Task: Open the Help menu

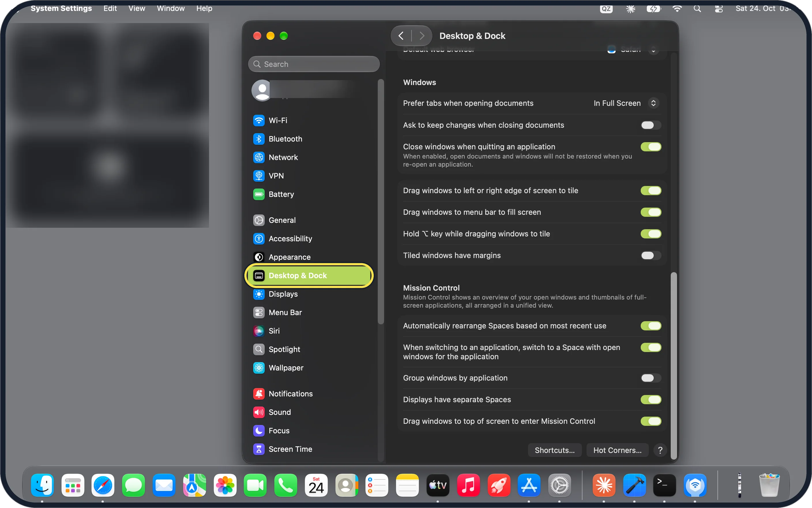Action: pos(204,8)
